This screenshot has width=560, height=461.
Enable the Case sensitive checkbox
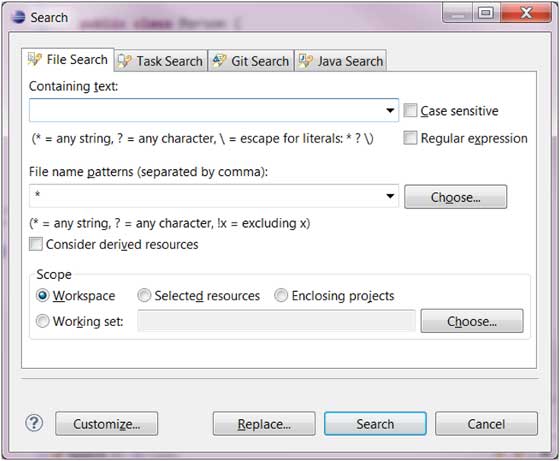(x=410, y=110)
